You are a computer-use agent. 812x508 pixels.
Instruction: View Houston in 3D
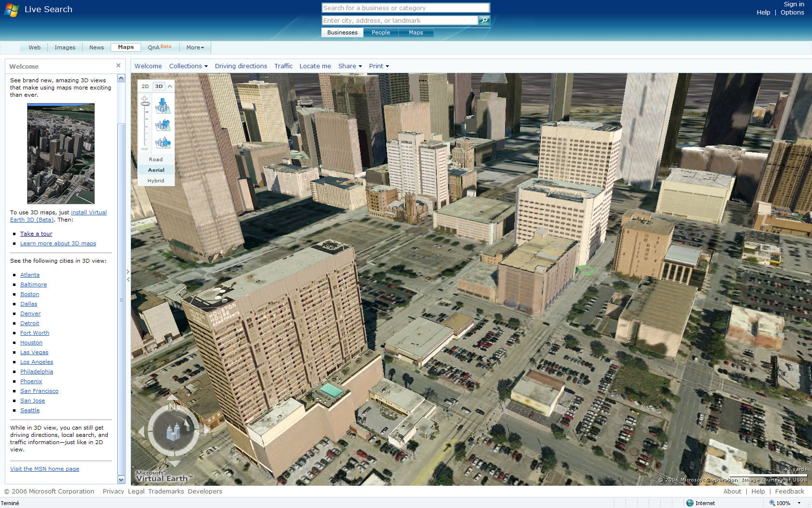pyautogui.click(x=31, y=343)
